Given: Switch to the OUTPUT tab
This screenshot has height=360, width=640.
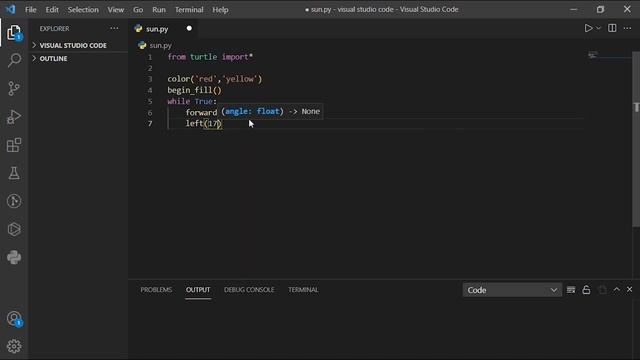Looking at the screenshot, I should pyautogui.click(x=198, y=290).
